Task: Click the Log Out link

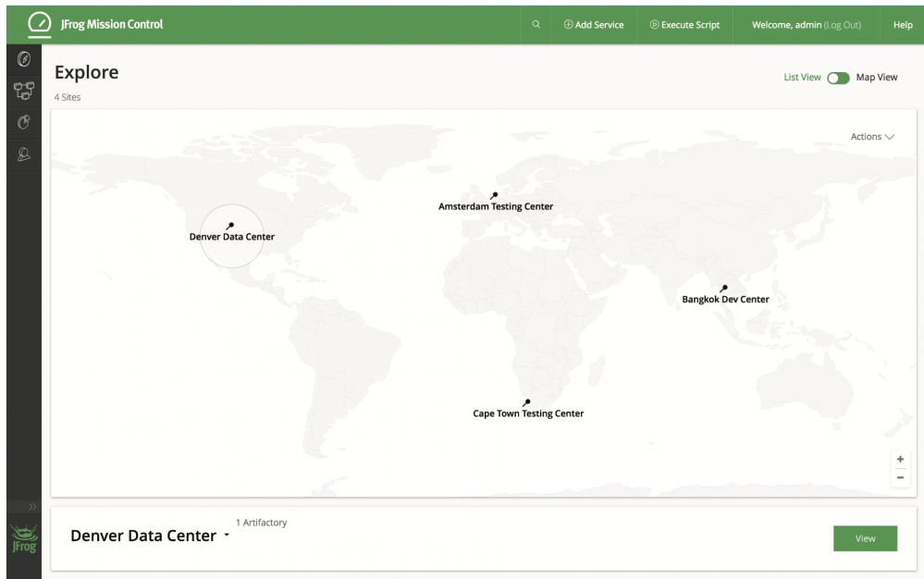Action: 843,25
